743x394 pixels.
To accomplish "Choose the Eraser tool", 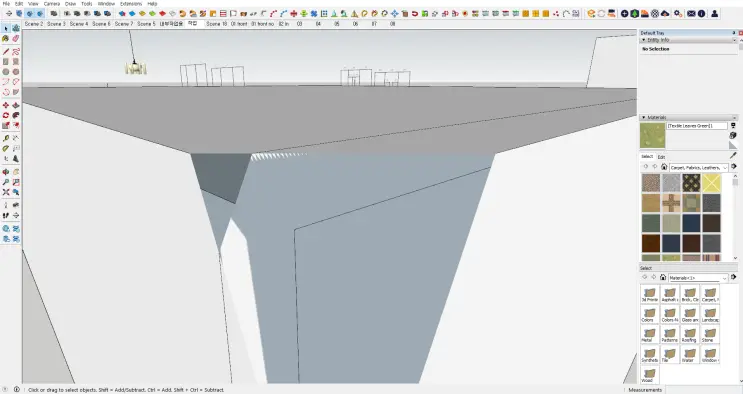I will [x=16, y=38].
